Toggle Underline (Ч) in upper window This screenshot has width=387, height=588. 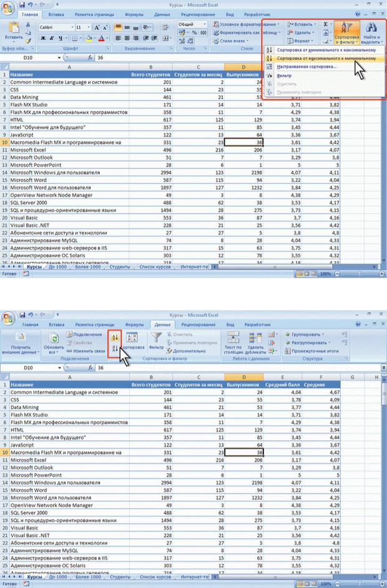60,38
